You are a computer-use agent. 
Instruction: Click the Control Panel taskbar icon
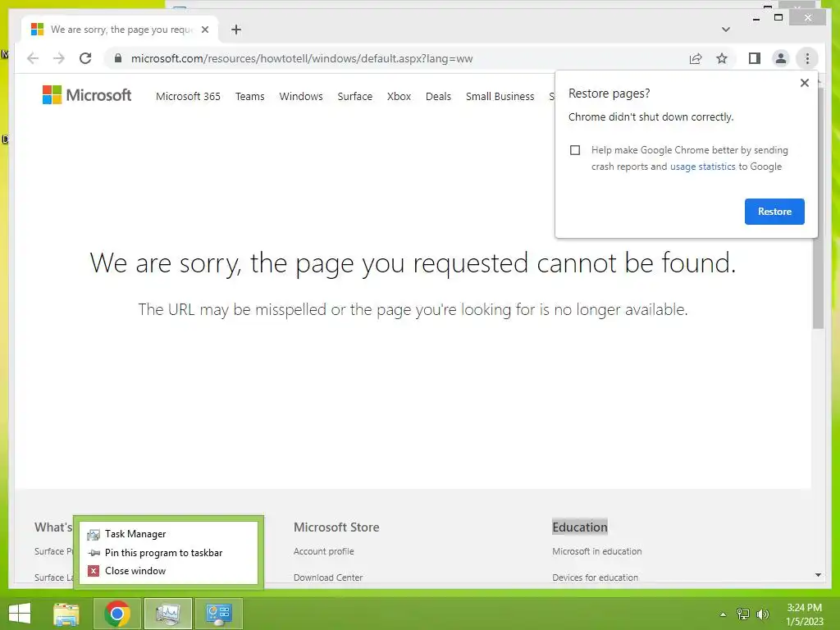click(218, 614)
